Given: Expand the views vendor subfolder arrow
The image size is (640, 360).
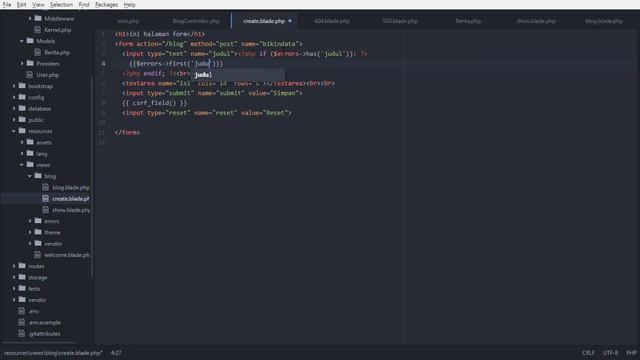Looking at the screenshot, I should [30, 243].
